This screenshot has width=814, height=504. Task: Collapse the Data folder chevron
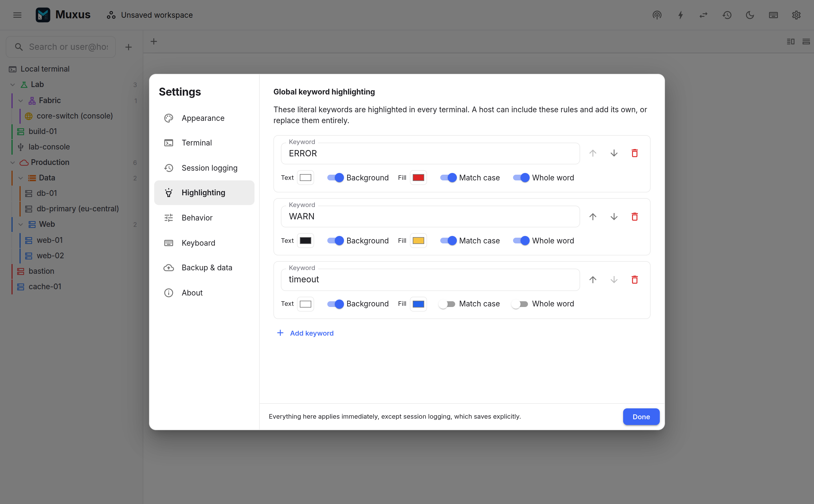coord(21,178)
